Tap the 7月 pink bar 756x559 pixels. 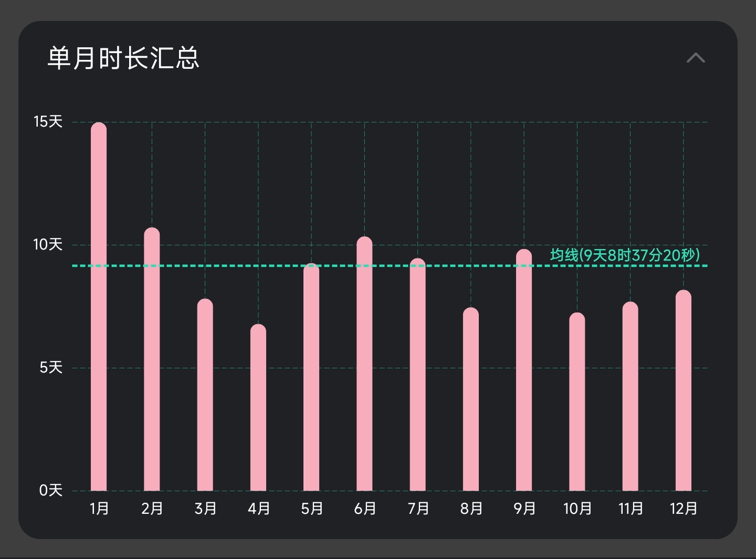pos(417,375)
